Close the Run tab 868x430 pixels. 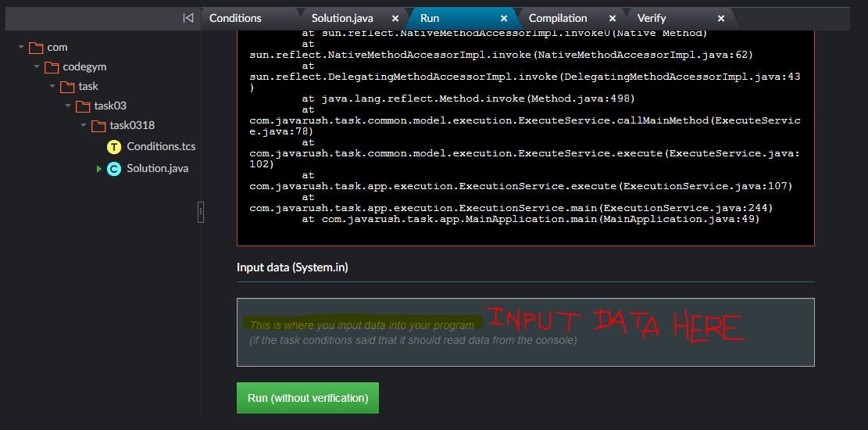pos(504,19)
